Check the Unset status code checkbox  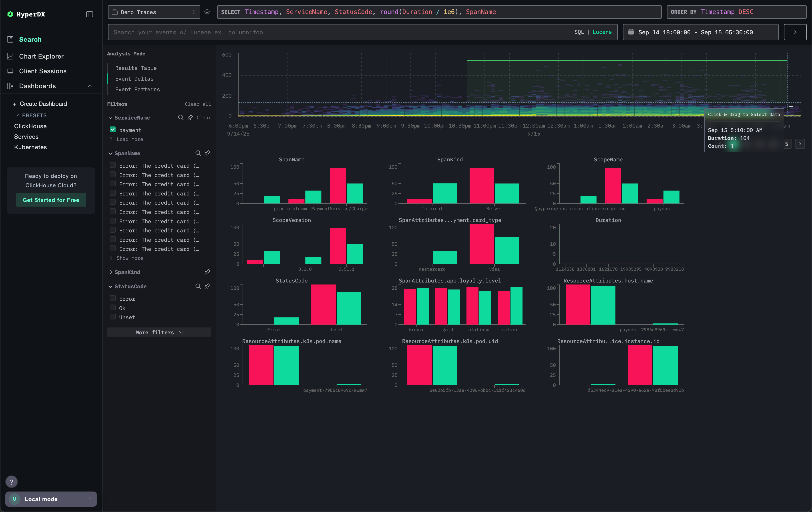[113, 317]
